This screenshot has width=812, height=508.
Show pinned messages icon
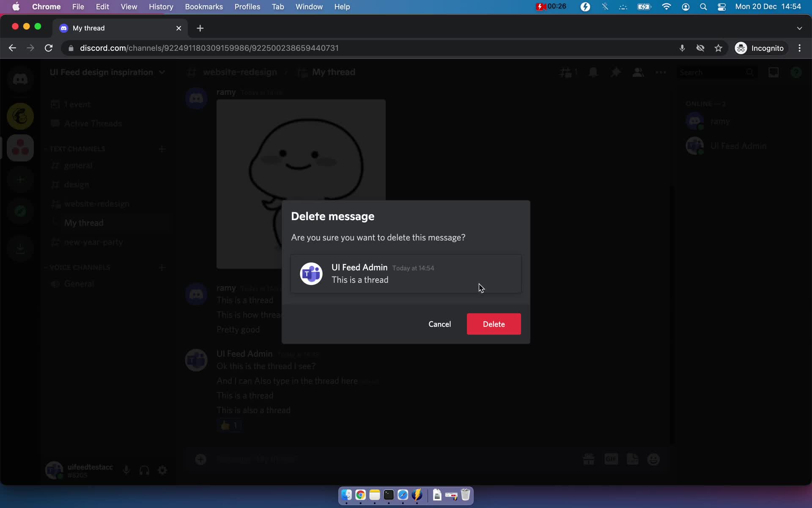(616, 72)
